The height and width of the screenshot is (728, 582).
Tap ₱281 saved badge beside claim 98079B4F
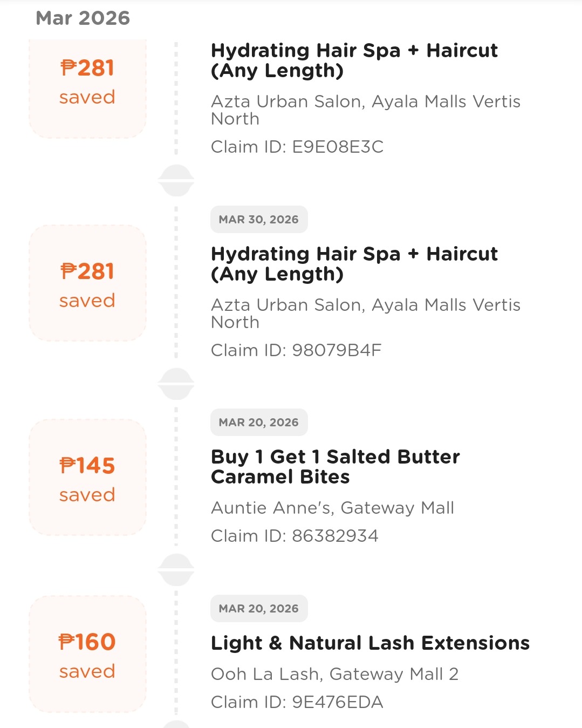[87, 283]
